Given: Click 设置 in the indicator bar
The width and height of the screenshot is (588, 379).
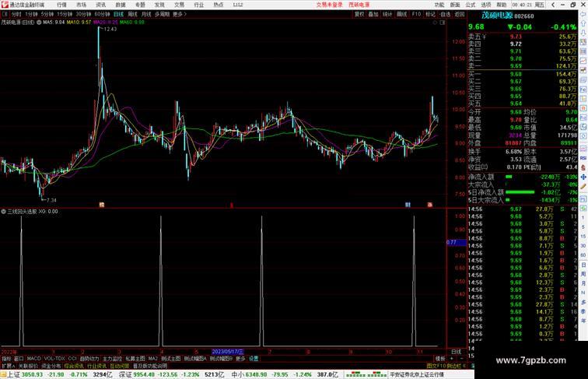Looking at the screenshot, I should point(254,359).
